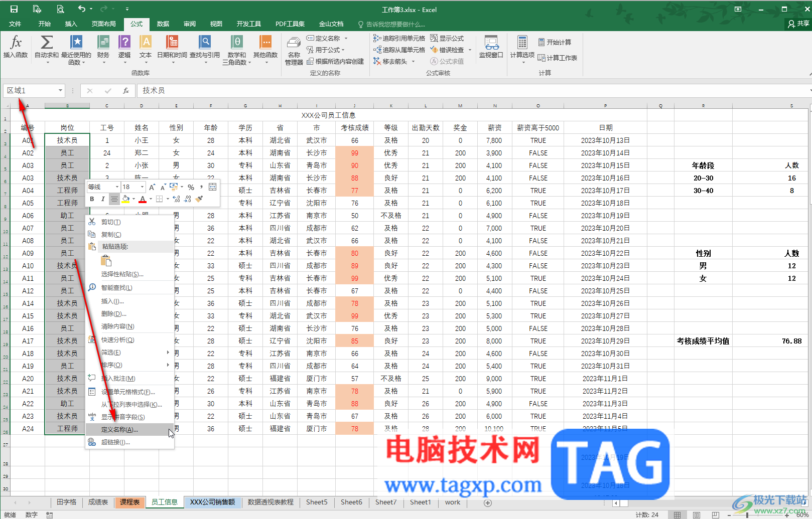Toggle Show Formulas (显示公式)
The width and height of the screenshot is (812, 519).
(447, 38)
